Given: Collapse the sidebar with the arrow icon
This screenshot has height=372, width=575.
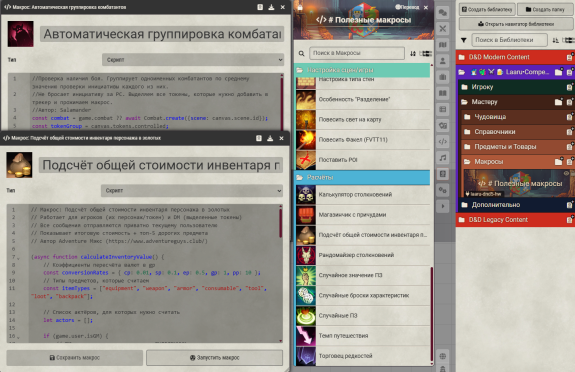Looking at the screenshot, I should coord(443,206).
